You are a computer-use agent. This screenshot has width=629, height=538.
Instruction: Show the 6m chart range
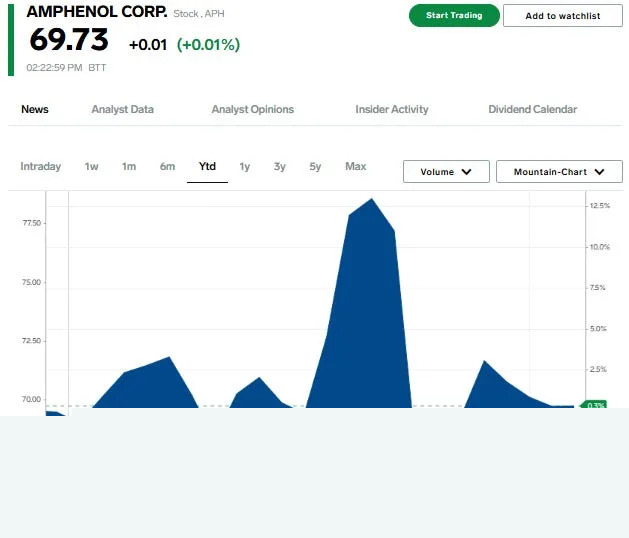pyautogui.click(x=167, y=166)
